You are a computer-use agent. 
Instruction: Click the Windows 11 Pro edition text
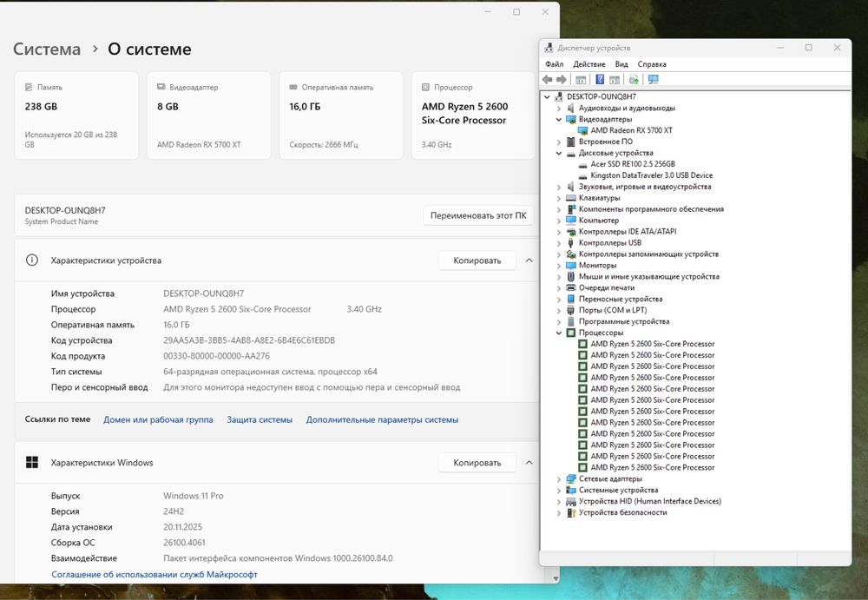(194, 495)
